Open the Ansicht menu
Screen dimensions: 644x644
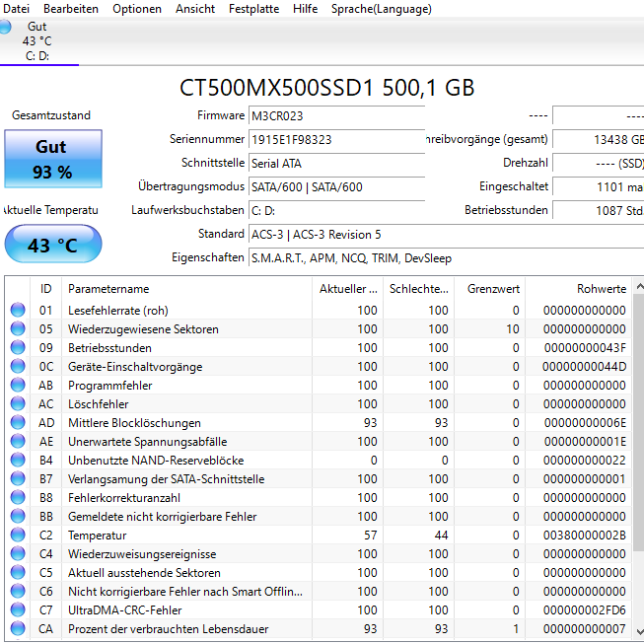pos(195,9)
